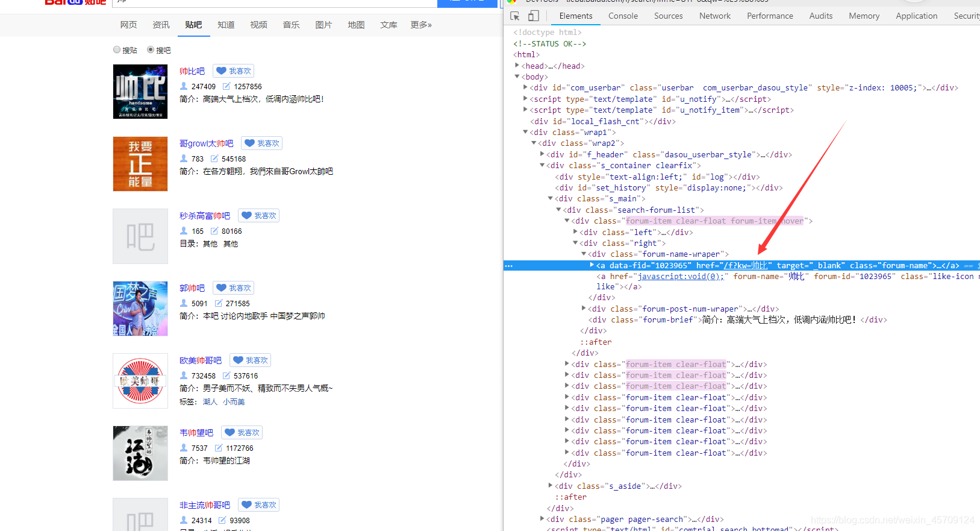Expand the pager pager-search div node
980x531 pixels.
pos(541,519)
